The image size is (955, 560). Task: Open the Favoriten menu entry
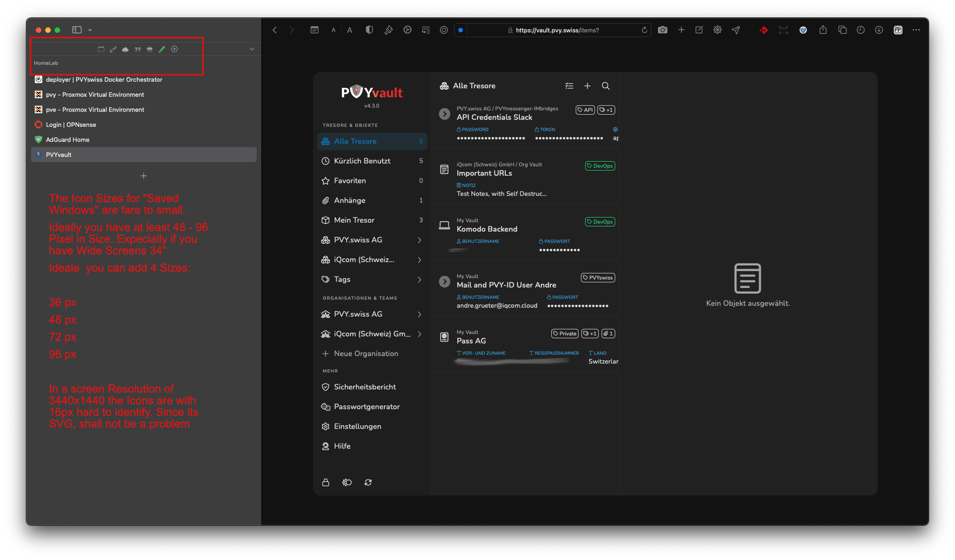[x=350, y=181]
